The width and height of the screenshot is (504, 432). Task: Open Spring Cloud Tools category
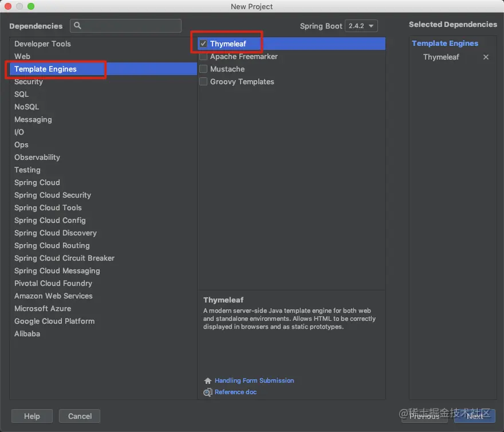pyautogui.click(x=103, y=208)
